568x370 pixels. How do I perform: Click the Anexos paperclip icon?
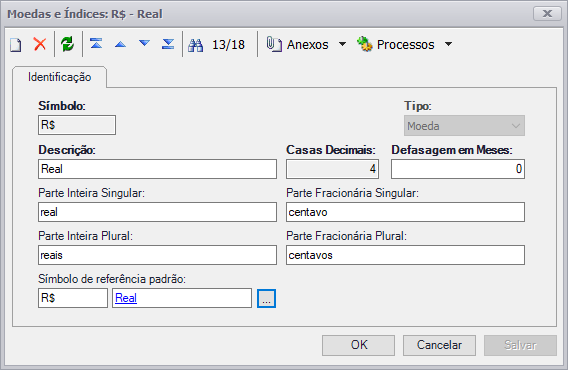click(274, 44)
